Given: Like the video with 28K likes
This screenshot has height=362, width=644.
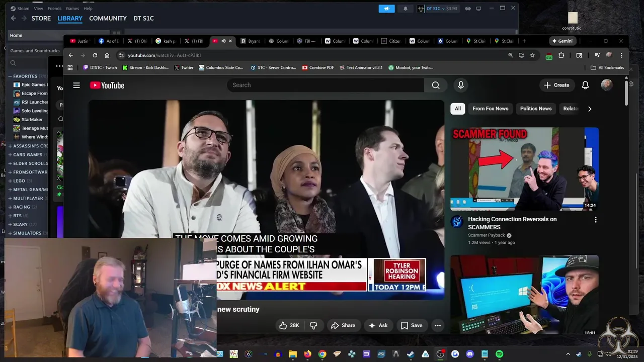Looking at the screenshot, I should tap(289, 325).
